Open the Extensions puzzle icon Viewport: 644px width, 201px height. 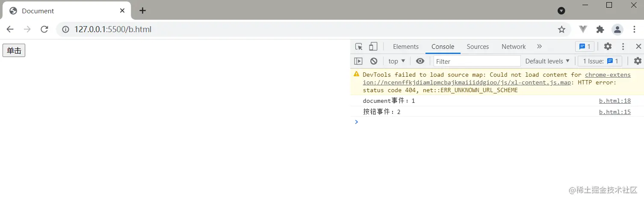(x=600, y=29)
